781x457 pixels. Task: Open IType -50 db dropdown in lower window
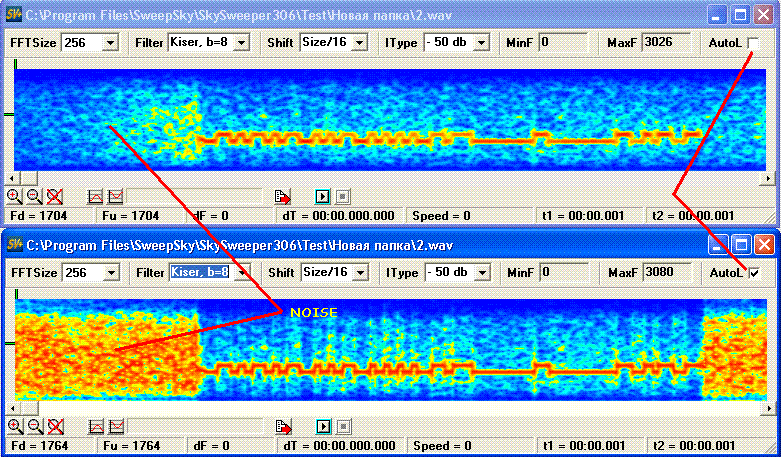(480, 272)
